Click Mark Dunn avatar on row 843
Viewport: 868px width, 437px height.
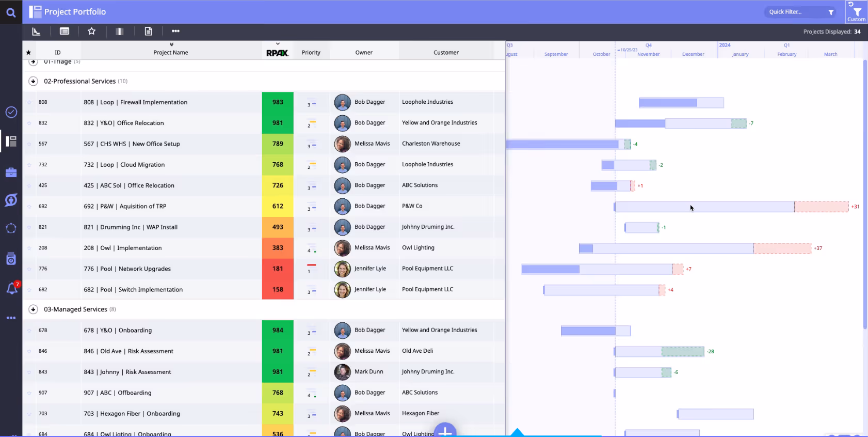click(342, 372)
